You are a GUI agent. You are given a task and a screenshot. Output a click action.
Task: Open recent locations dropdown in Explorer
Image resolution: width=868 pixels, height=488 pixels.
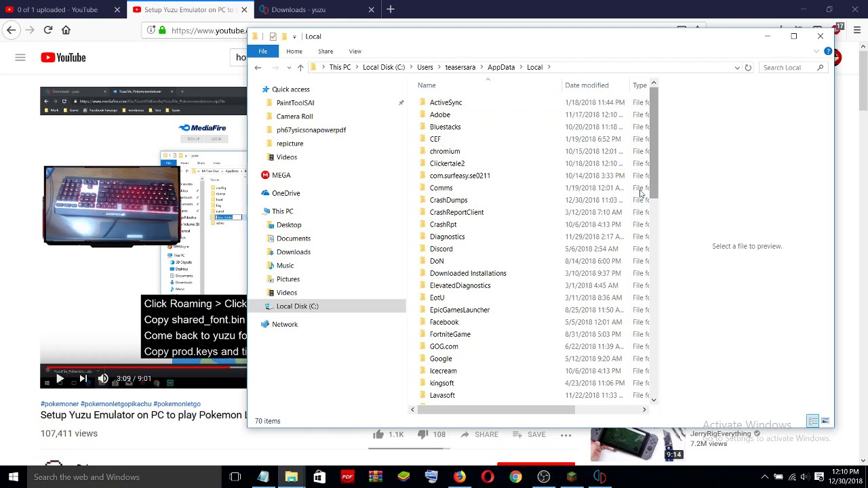coord(289,67)
